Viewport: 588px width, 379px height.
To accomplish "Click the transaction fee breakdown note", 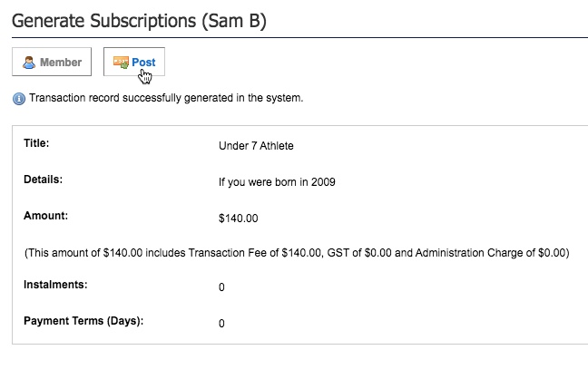I will click(297, 253).
